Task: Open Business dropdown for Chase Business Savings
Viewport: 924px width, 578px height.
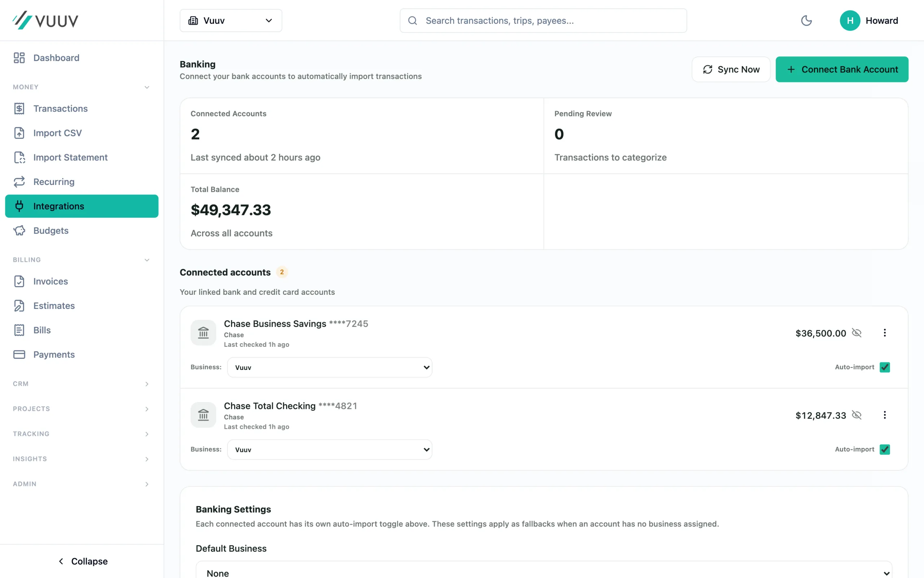Action: 330,367
